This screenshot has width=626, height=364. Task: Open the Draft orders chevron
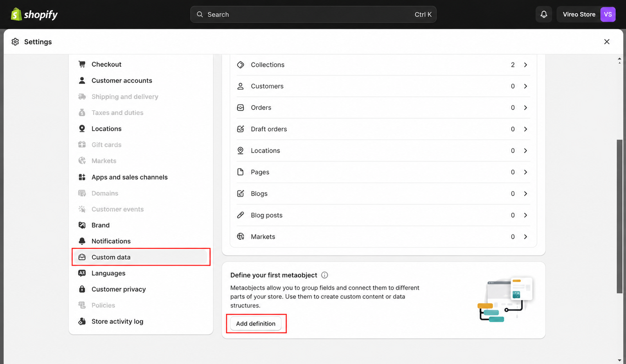point(525,129)
